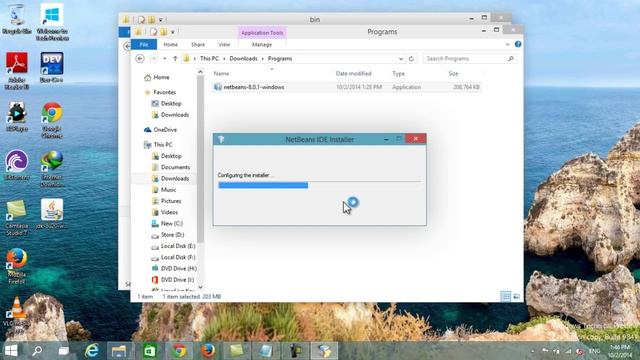Open the recent locations dropdown arrow

[x=164, y=59]
